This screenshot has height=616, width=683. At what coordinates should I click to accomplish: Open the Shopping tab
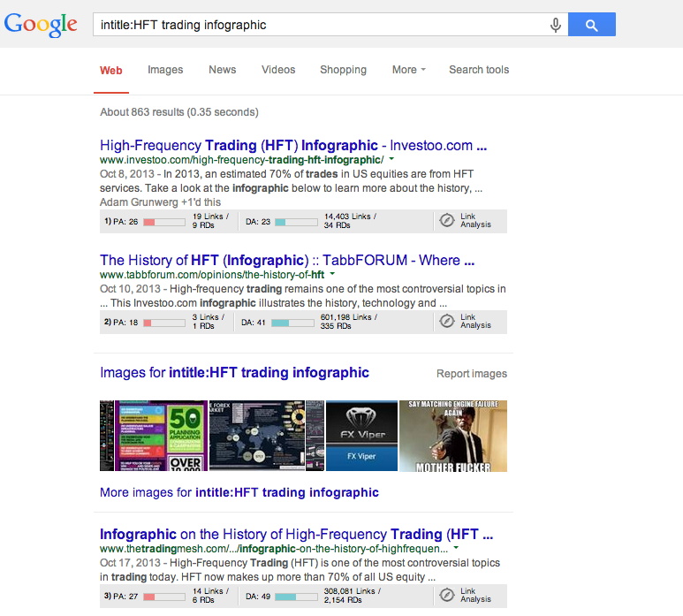(x=343, y=70)
